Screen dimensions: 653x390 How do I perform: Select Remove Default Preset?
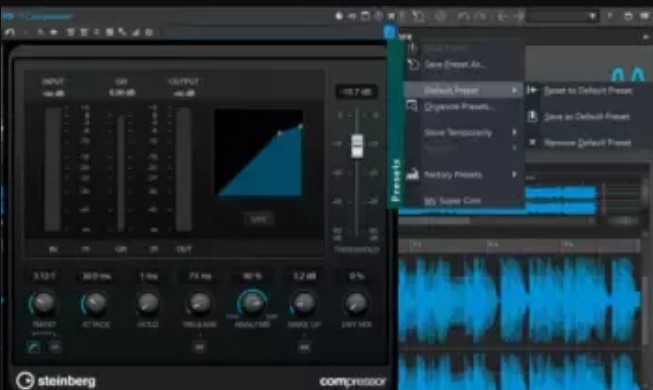[x=588, y=143]
